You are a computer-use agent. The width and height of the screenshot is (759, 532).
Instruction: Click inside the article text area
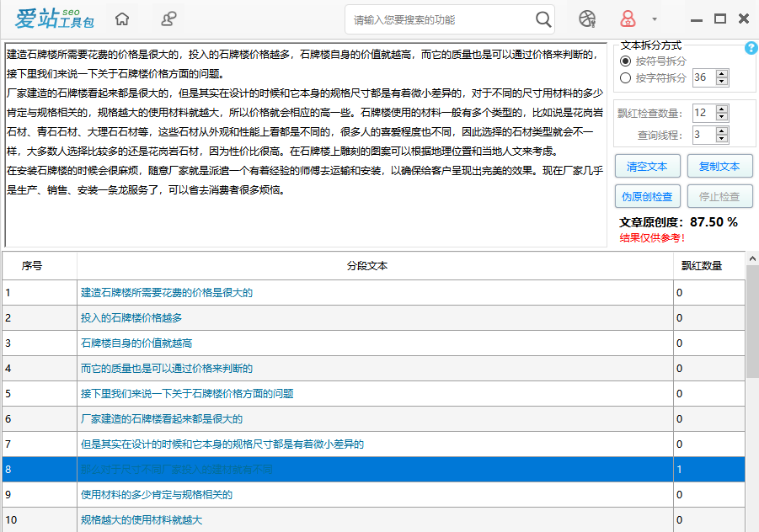[306, 145]
